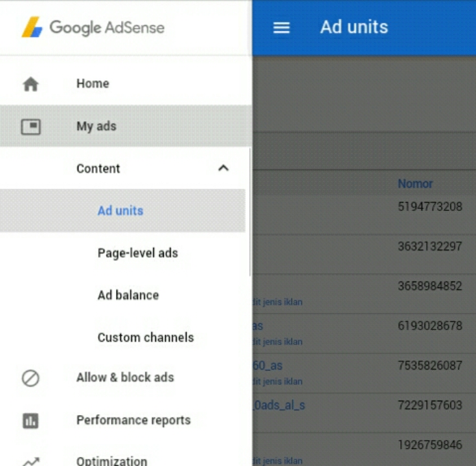Open Ad balance submenu item
This screenshot has height=466, width=476.
pyautogui.click(x=128, y=295)
